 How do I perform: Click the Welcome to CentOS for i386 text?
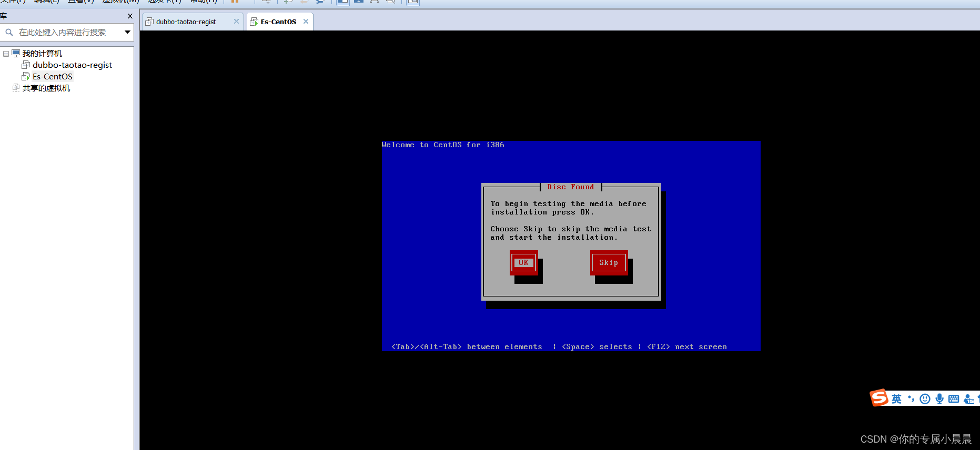tap(443, 145)
